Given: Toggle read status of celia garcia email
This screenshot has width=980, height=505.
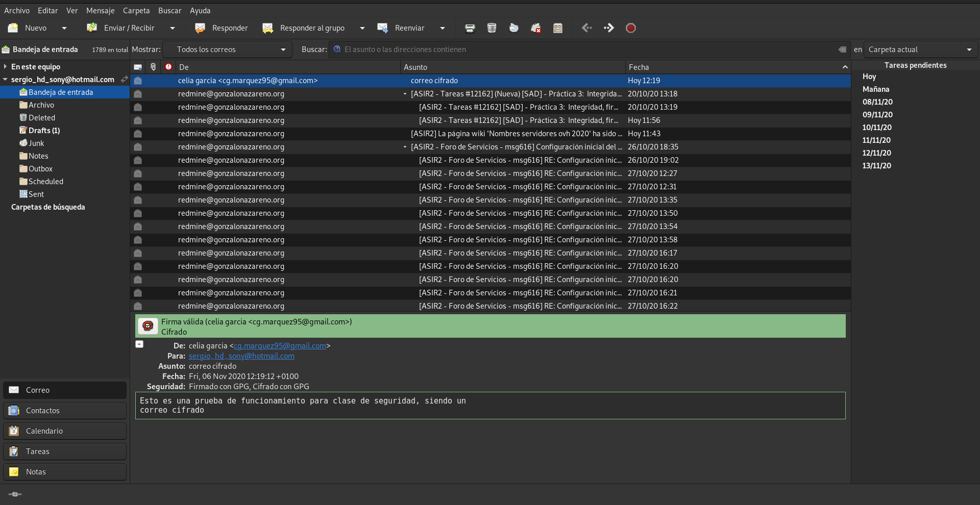Looking at the screenshot, I should click(138, 81).
